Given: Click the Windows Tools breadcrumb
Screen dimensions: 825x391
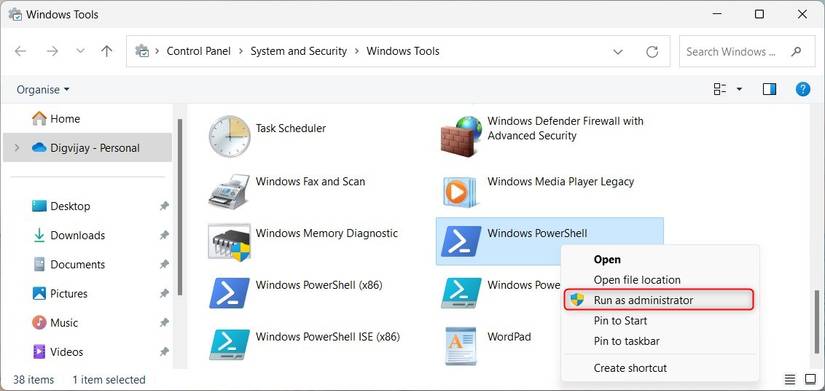Looking at the screenshot, I should (403, 51).
